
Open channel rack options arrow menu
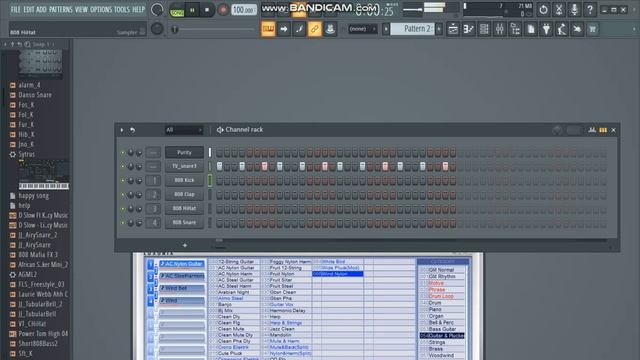point(122,130)
